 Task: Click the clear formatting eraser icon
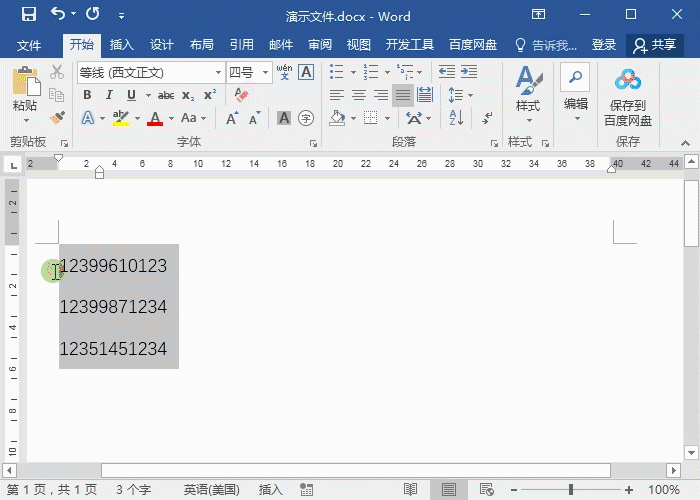239,95
